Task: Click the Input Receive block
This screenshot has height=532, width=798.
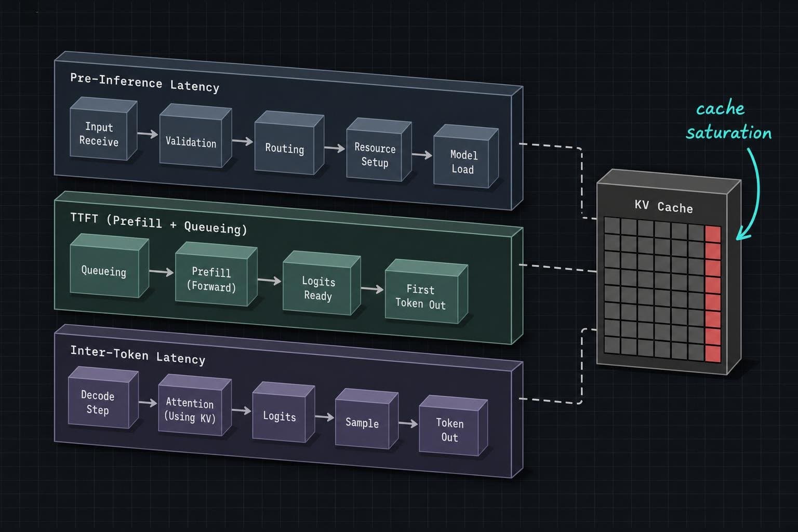Action: pos(103,129)
